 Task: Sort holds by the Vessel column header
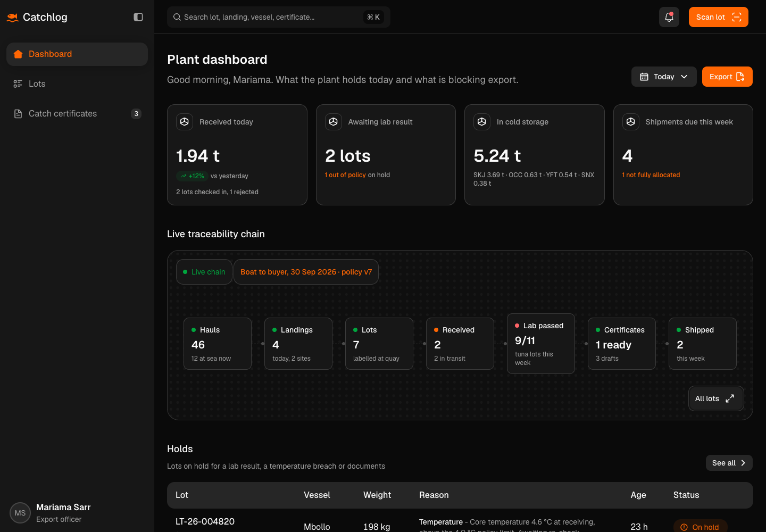(317, 495)
